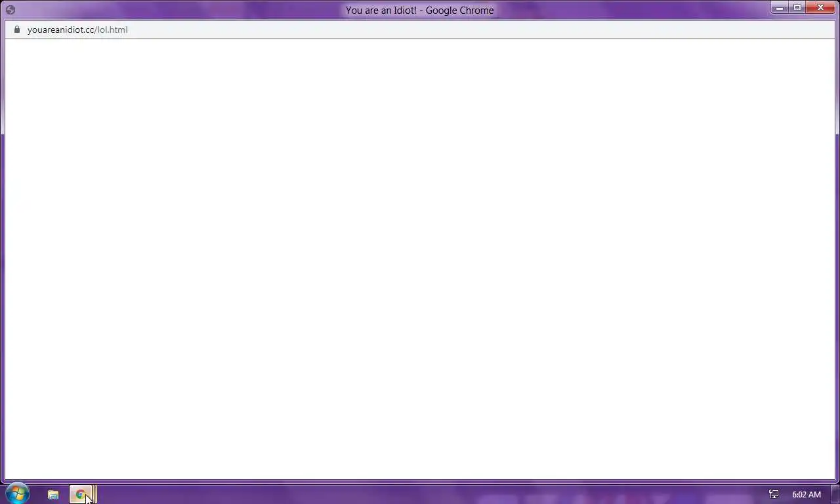Image resolution: width=840 pixels, height=504 pixels.
Task: Open the Windows Start menu
Action: (x=18, y=493)
